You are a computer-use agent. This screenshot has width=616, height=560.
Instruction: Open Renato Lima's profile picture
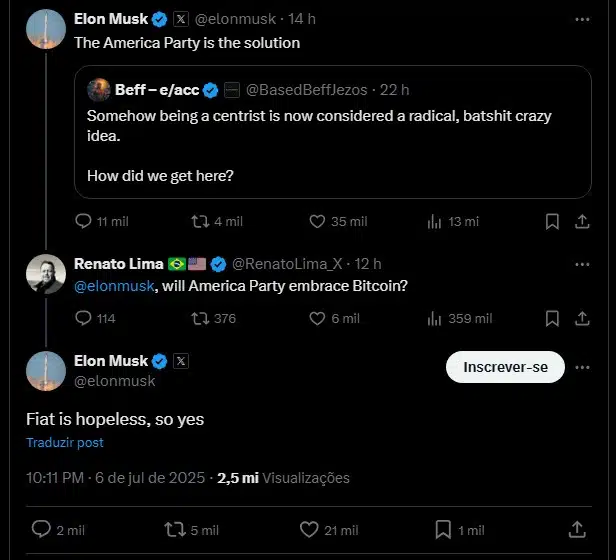coord(46,274)
